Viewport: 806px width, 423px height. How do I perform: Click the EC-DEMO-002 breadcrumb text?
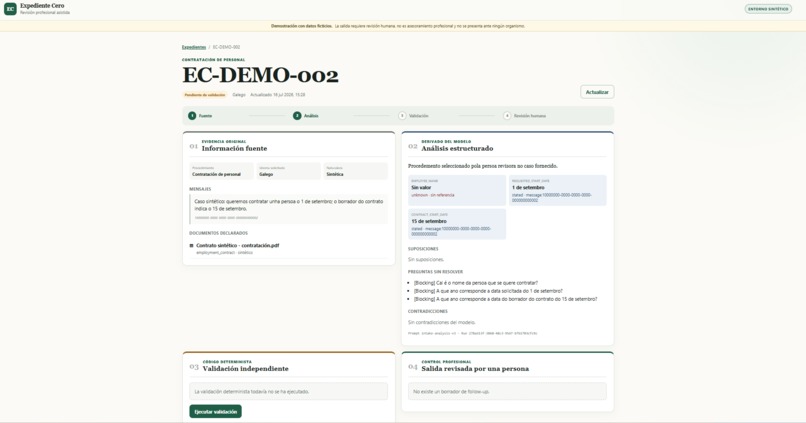[x=227, y=47]
